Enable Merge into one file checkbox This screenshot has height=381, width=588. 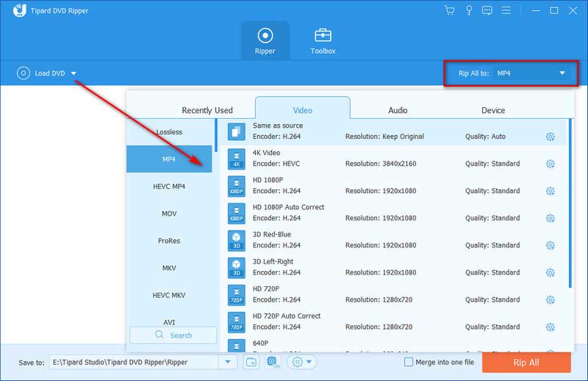[x=409, y=363]
